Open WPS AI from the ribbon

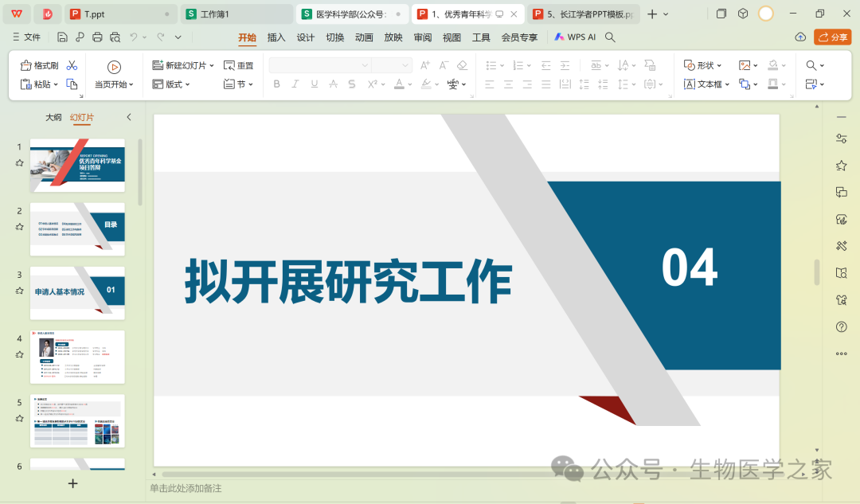575,37
